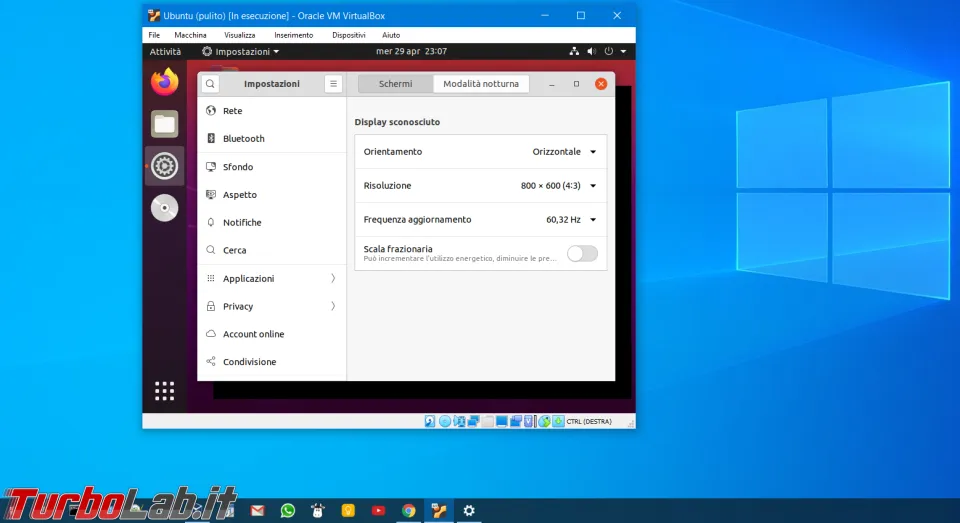Close the Impostazioni window with orange button
This screenshot has height=523, width=960.
(x=601, y=84)
